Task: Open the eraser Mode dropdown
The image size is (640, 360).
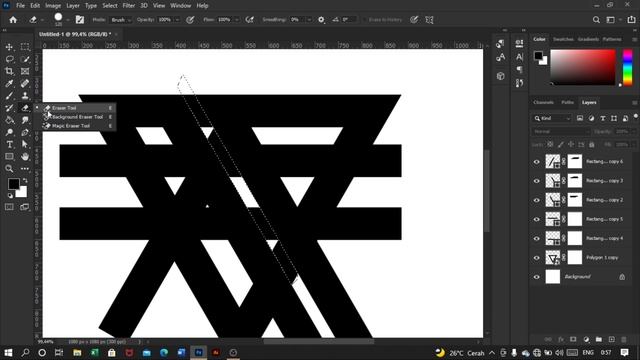Action: (121, 20)
